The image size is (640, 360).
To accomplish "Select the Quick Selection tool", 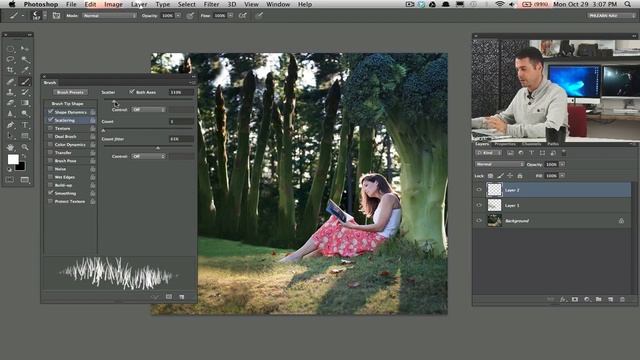I will [x=25, y=60].
